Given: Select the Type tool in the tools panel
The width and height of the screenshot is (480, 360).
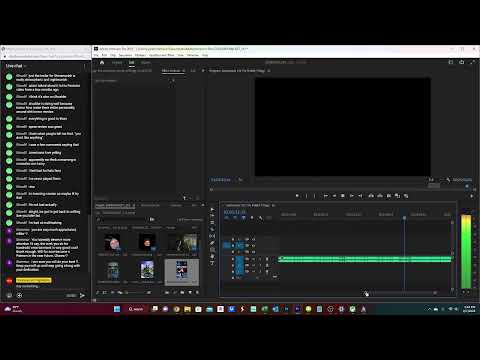Looking at the screenshot, I should tap(212, 263).
